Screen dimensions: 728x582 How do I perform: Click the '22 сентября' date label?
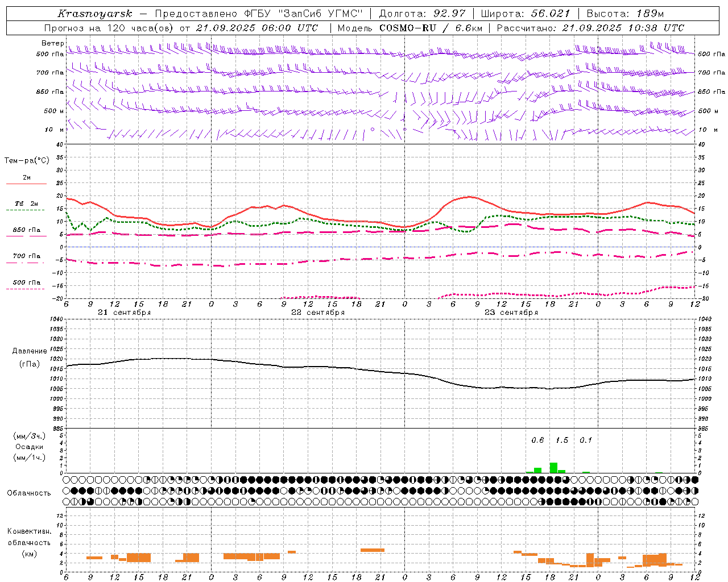point(317,313)
